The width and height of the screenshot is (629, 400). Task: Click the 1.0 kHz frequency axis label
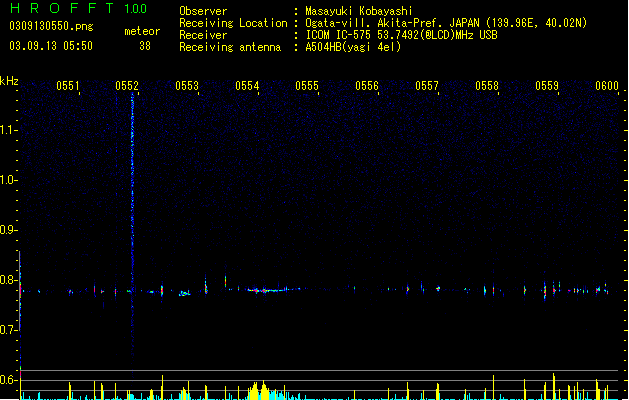click(x=8, y=180)
